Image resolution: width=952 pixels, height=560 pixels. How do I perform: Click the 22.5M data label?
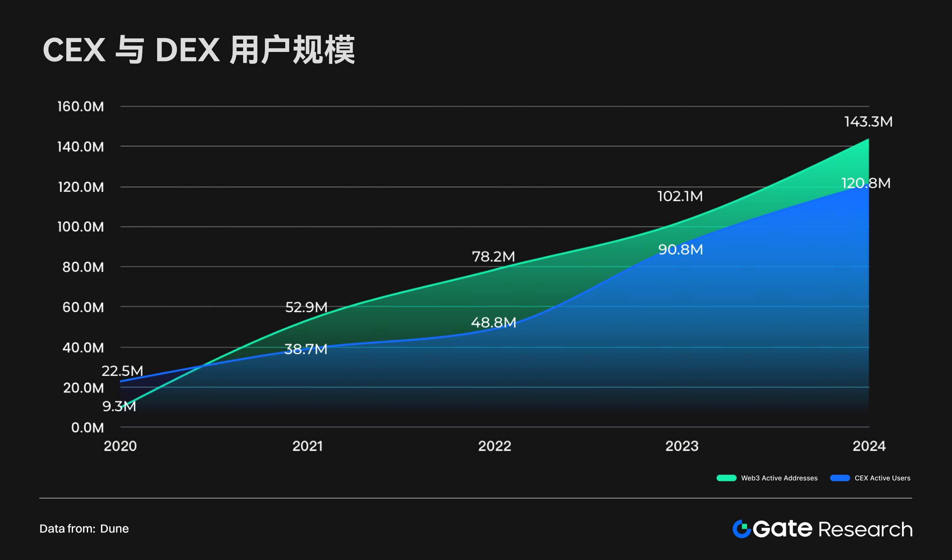[x=122, y=371]
